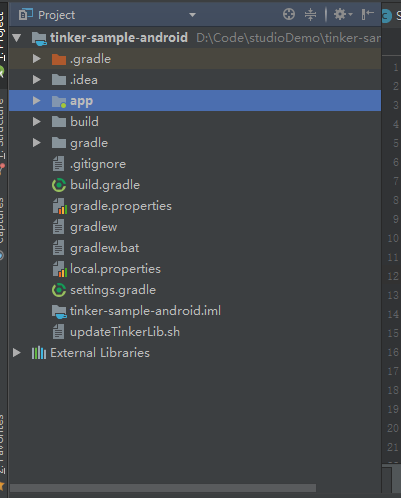Click the orange .gradle folder icon

coord(59,59)
